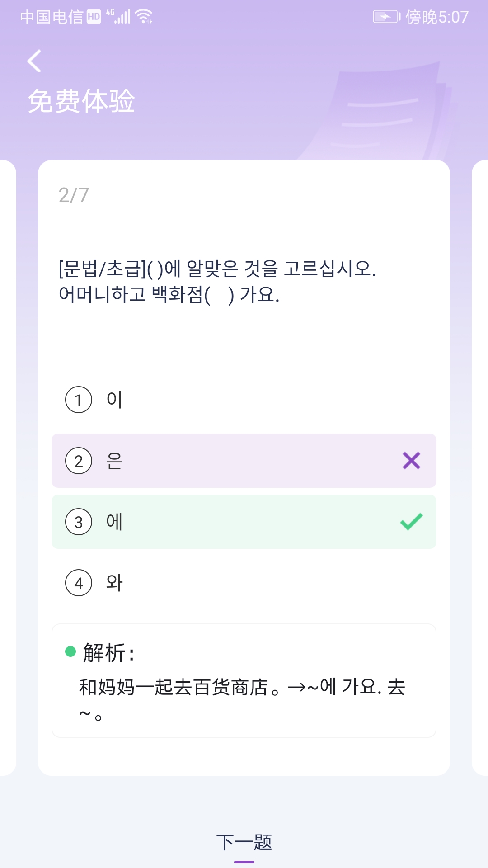488x868 pixels.
Task: Tap the Korean question text
Action: 217,281
